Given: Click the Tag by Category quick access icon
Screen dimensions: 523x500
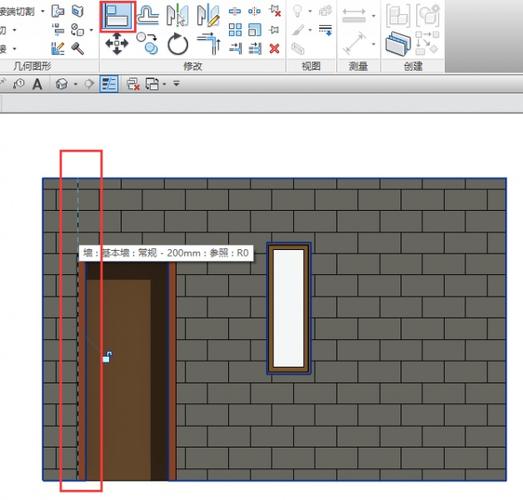Looking at the screenshot, I should click(x=18, y=84).
